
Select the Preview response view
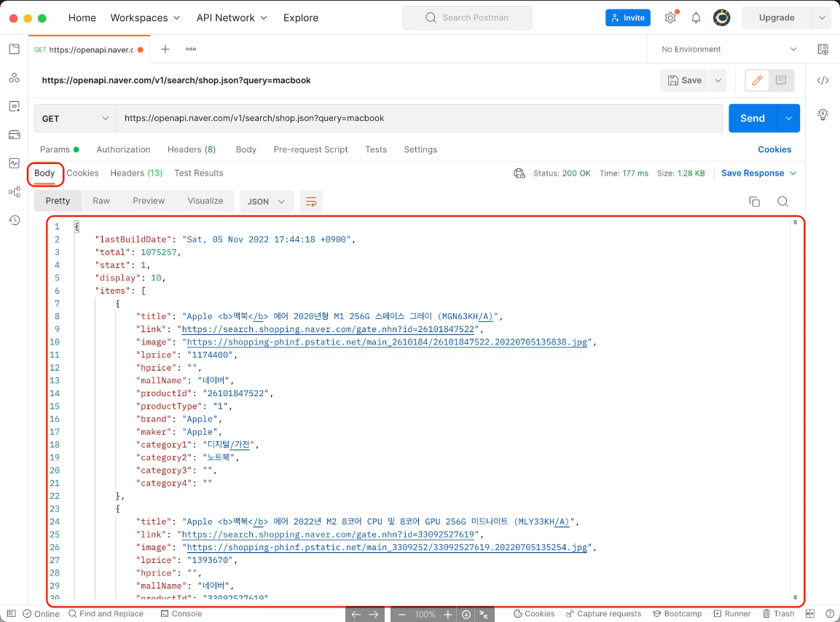click(149, 201)
